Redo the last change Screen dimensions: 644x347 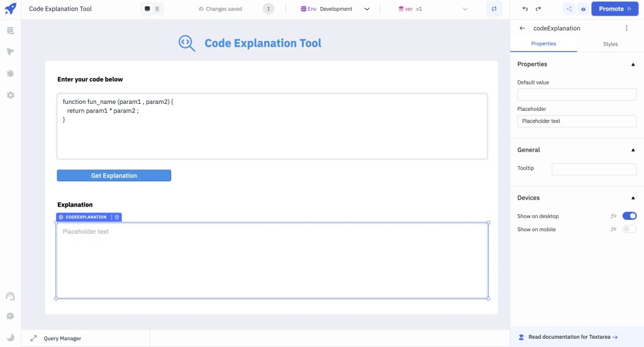538,9
